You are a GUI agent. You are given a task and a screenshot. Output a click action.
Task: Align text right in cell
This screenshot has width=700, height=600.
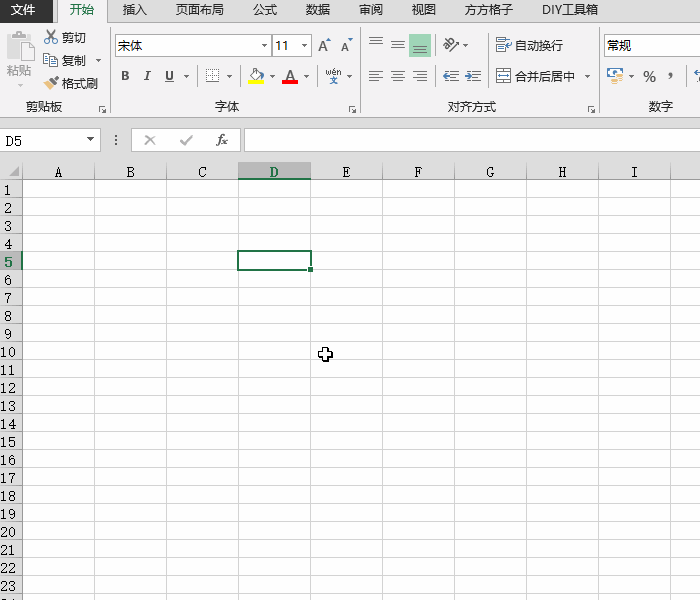420,76
